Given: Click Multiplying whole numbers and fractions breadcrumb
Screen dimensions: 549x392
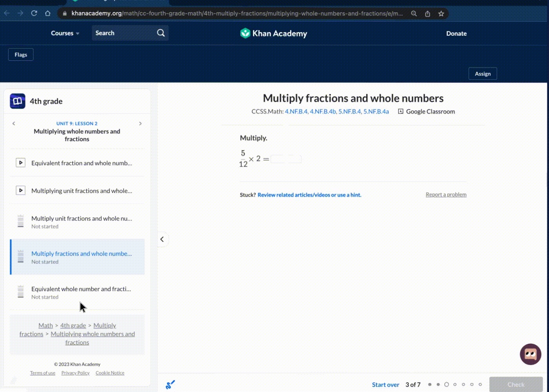Looking at the screenshot, I should [93, 338].
